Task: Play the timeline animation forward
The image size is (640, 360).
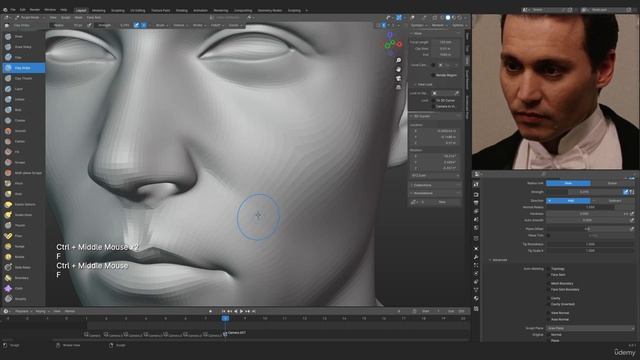Action: (242, 311)
